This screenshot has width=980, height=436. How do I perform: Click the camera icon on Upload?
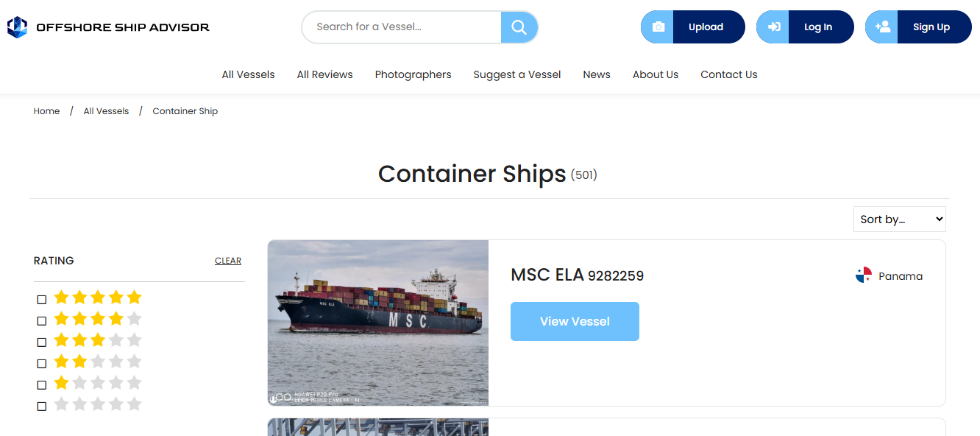tap(658, 27)
